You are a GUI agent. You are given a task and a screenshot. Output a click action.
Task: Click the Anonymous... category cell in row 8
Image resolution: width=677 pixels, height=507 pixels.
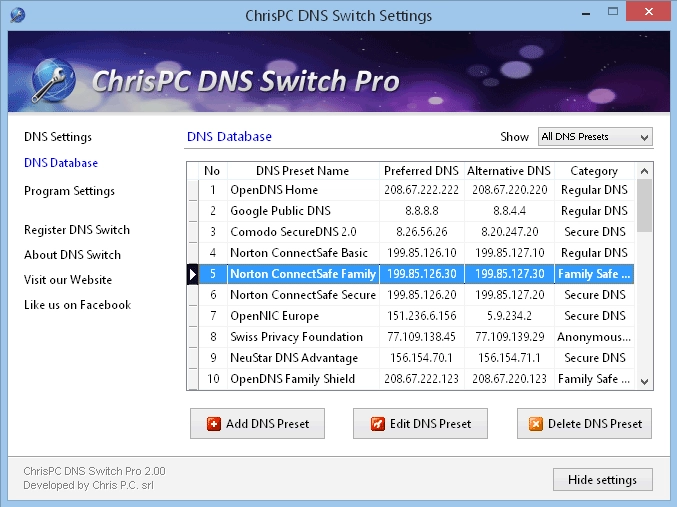594,337
